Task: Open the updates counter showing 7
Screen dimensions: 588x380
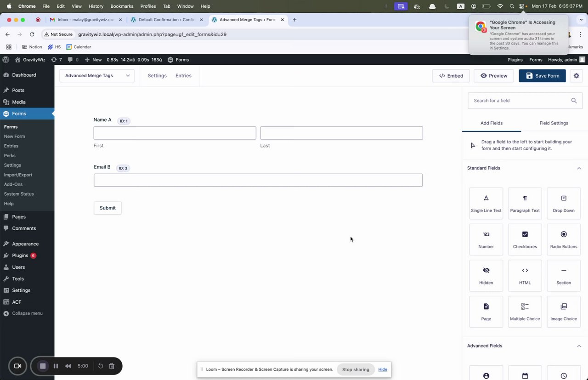Action: point(57,60)
